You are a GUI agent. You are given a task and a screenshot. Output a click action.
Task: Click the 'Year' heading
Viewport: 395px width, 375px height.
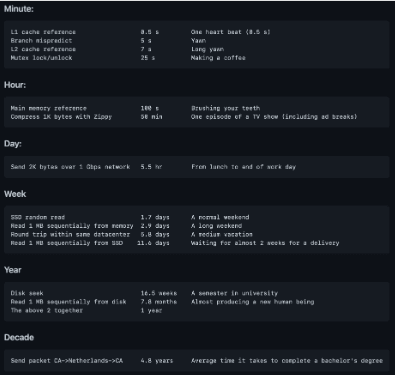click(x=13, y=270)
